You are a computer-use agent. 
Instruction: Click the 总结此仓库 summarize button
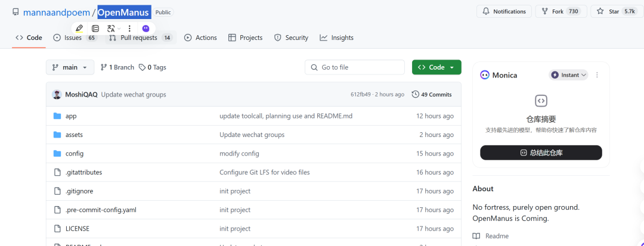(541, 152)
